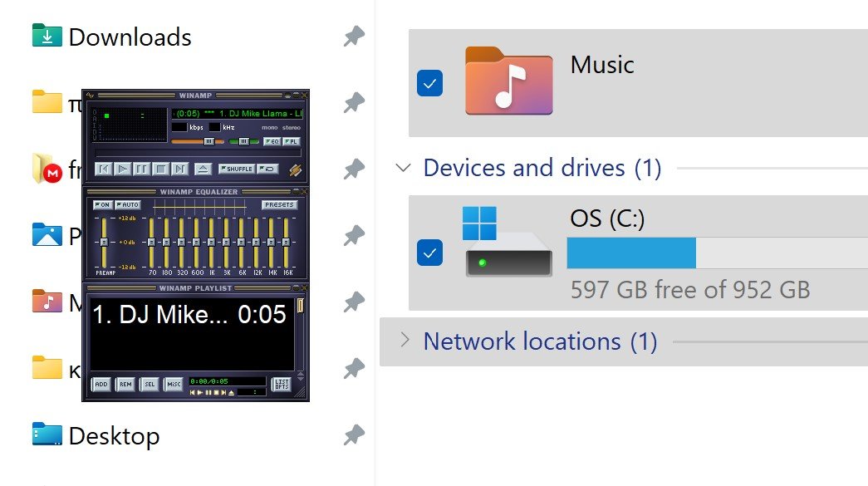Open the playlist LIST OPTS menu

coord(282,384)
